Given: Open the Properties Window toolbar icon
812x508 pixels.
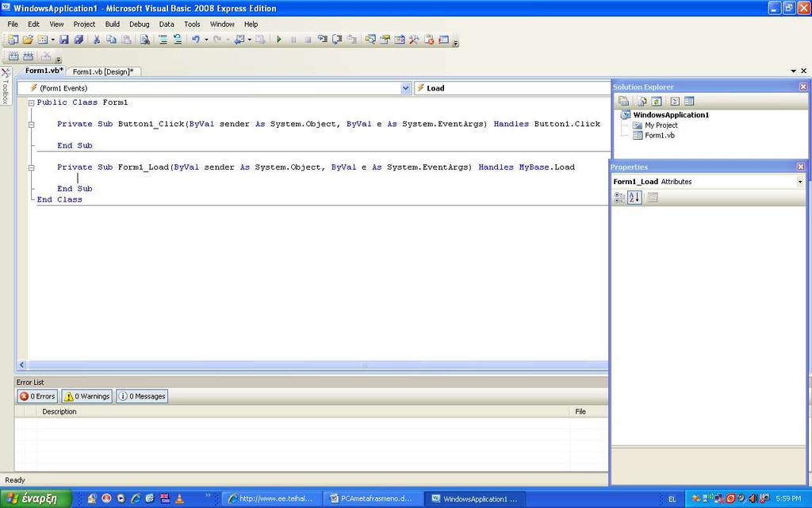Looking at the screenshot, I should [385, 40].
